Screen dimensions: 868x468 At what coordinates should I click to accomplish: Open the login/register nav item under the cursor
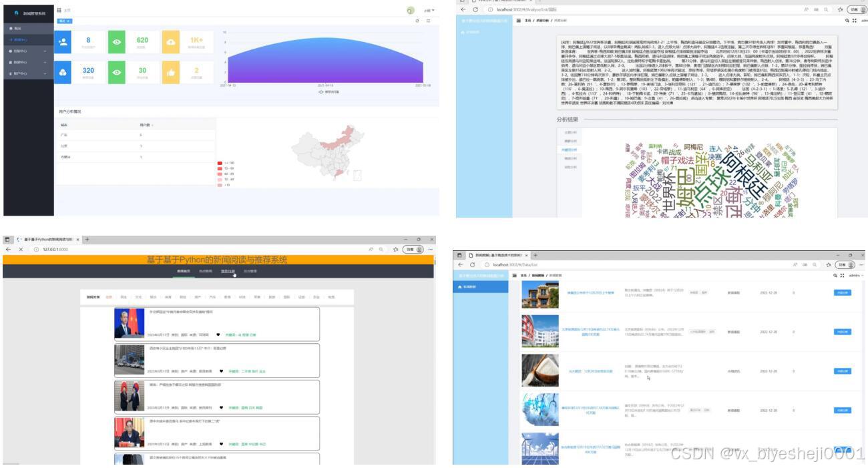pos(228,272)
